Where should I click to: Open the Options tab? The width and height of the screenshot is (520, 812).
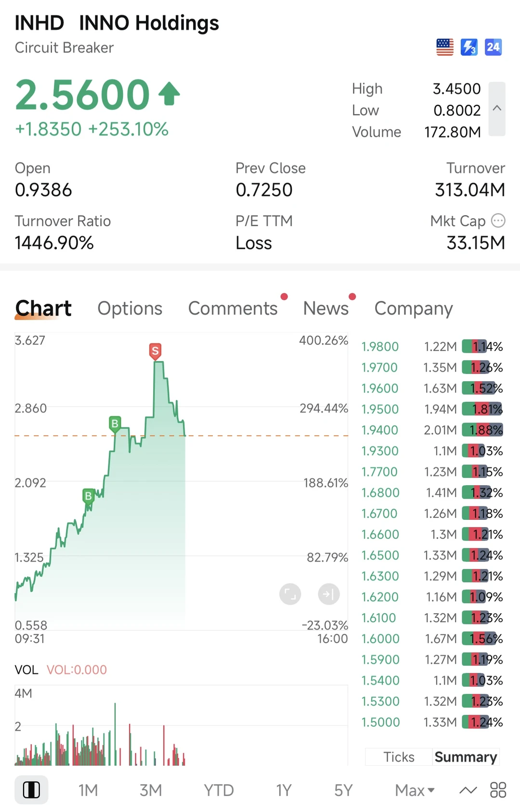[130, 308]
